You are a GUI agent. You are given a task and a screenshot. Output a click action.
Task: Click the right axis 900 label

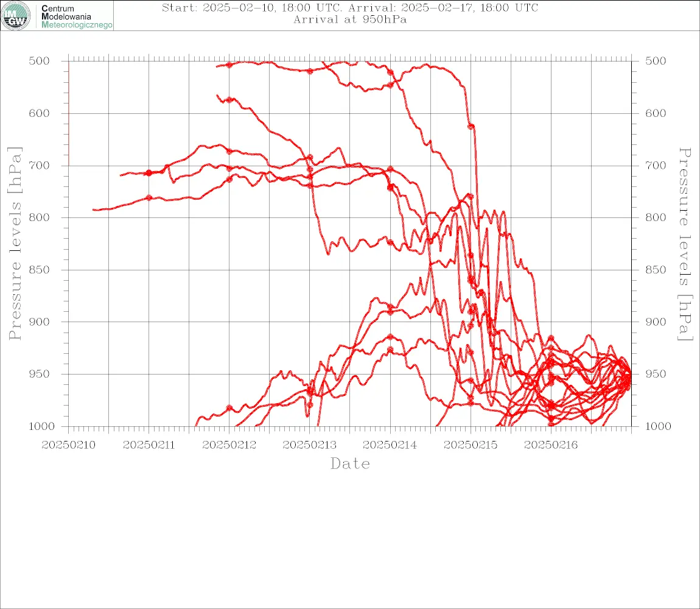tap(656, 322)
